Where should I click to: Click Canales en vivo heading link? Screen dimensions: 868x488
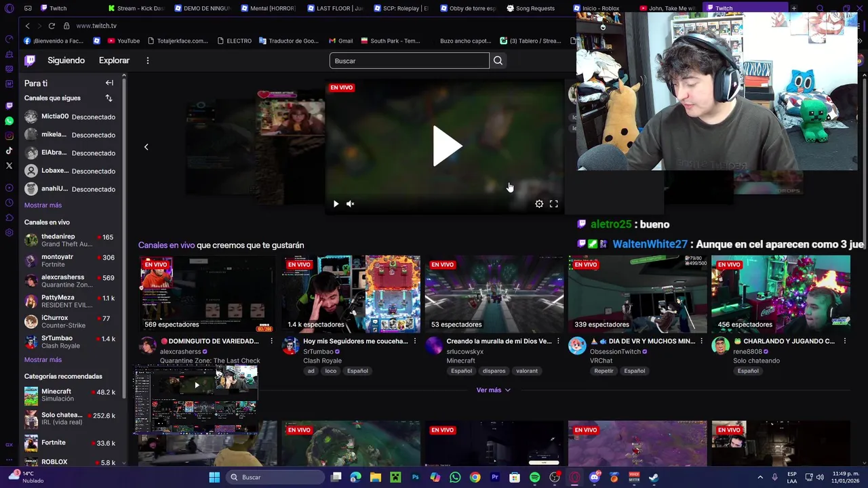(x=166, y=245)
